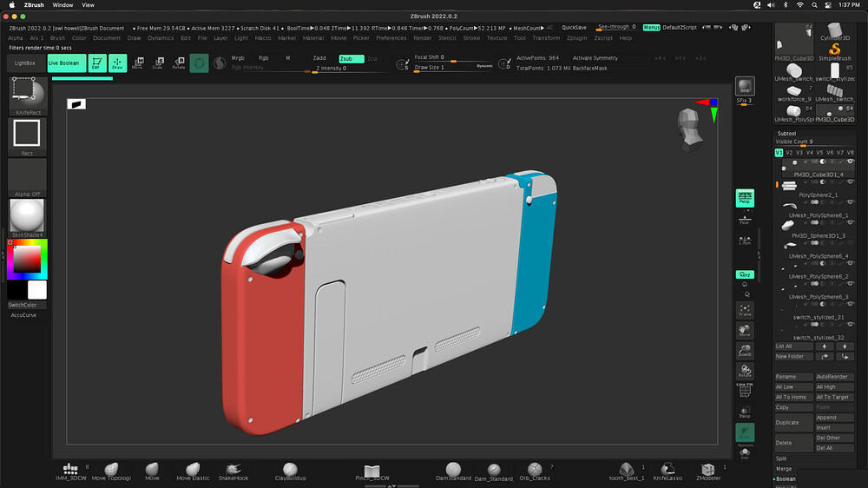Viewport: 868px width, 488px height.
Task: Select the DamStandard brush
Action: (x=453, y=472)
